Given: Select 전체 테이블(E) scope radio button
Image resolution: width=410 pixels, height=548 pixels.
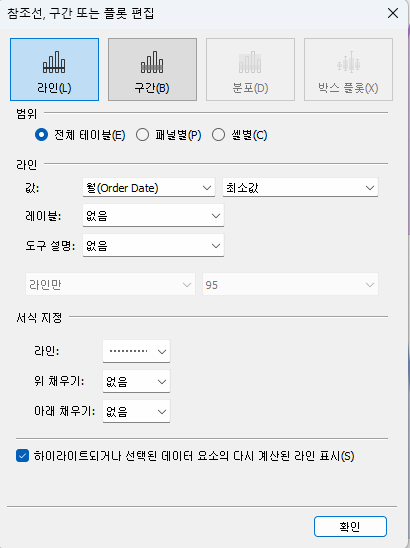Looking at the screenshot, I should pyautogui.click(x=41, y=135).
